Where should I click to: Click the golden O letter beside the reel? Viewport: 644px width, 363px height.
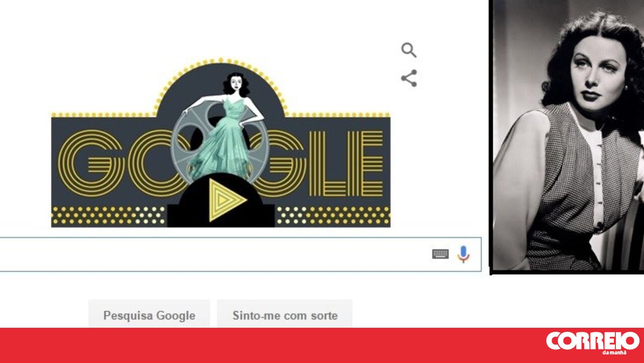(149, 163)
